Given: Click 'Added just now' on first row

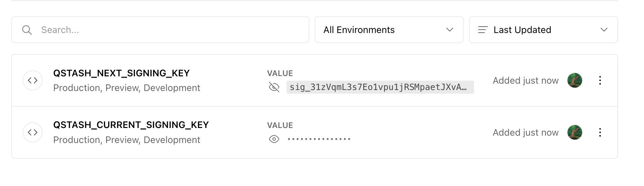Looking at the screenshot, I should (526, 81).
